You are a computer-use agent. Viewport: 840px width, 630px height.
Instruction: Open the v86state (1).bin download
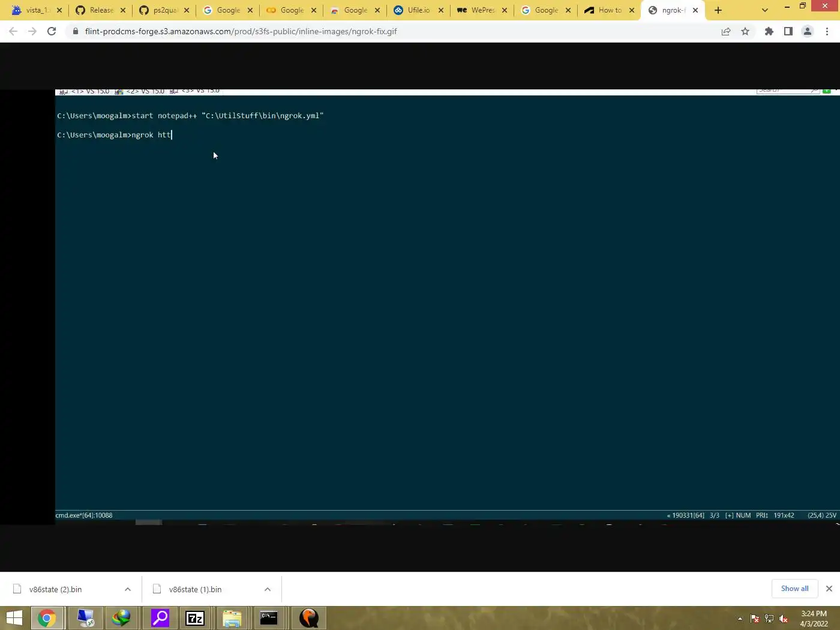[195, 589]
